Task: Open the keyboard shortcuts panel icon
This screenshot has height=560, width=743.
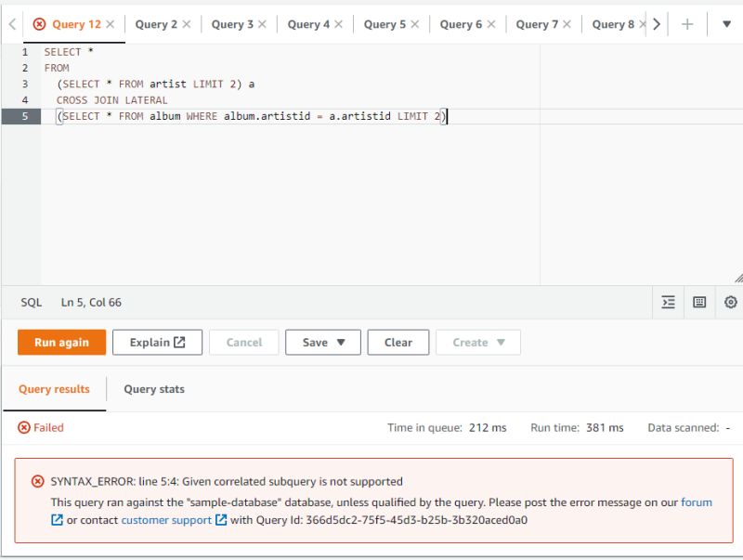Action: pyautogui.click(x=697, y=302)
